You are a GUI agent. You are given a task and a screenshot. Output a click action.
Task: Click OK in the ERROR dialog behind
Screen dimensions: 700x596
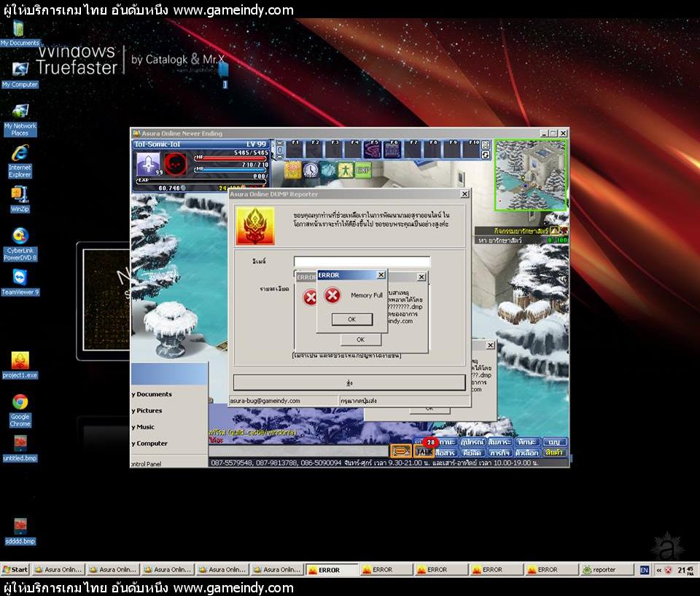pos(361,340)
